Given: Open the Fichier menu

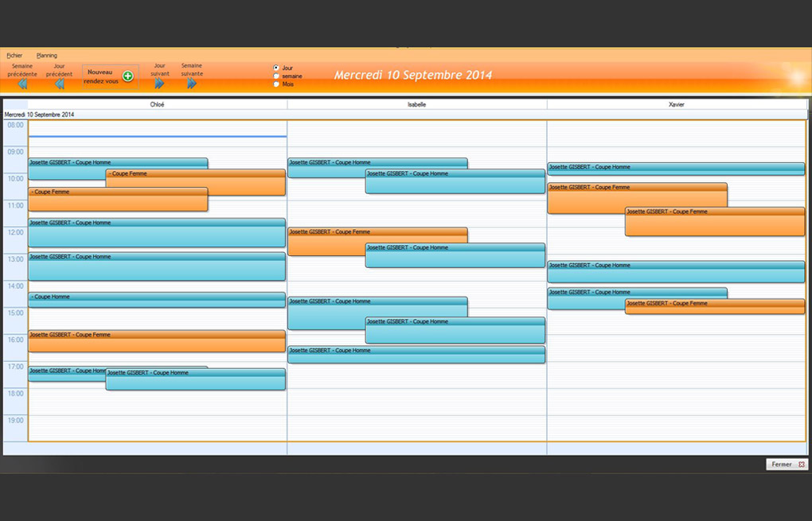Looking at the screenshot, I should click(x=14, y=56).
